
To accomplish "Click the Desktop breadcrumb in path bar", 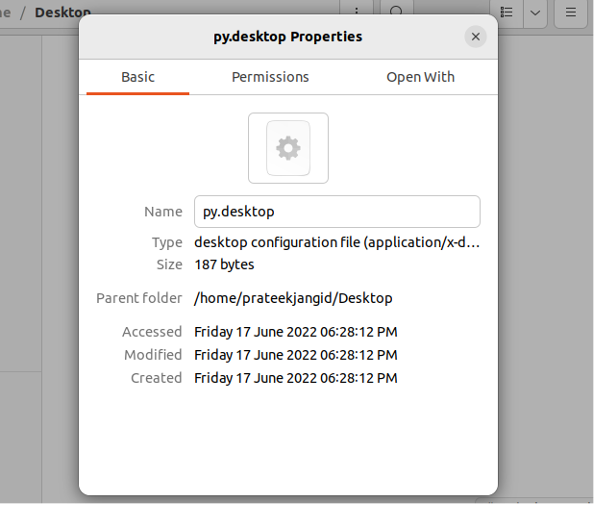I will [63, 12].
